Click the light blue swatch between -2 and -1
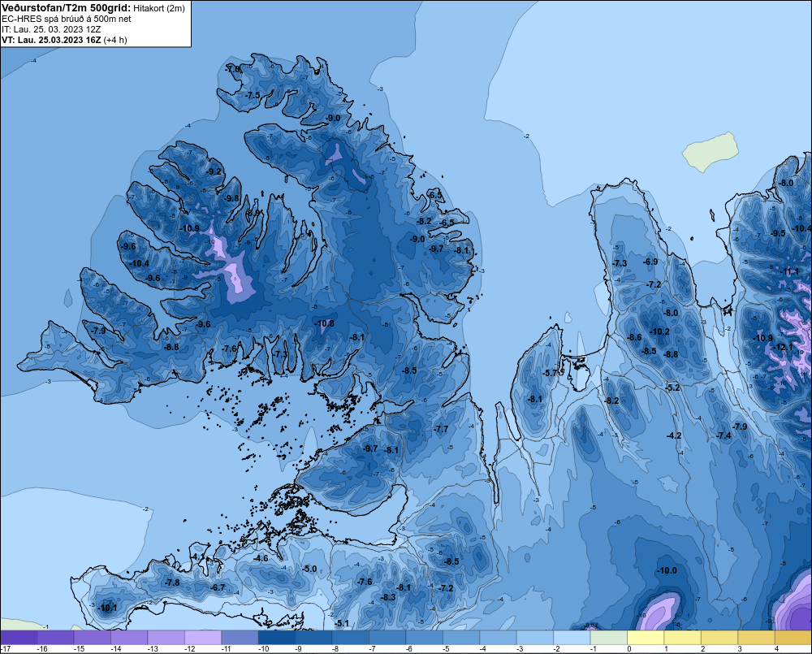Screen dimensions: 812x654 (x=572, y=638)
